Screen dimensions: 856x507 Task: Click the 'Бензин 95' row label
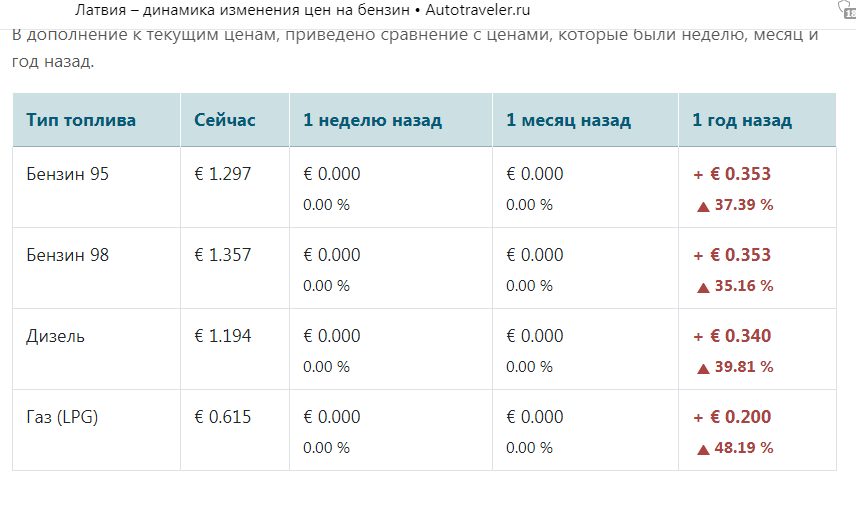[68, 174]
